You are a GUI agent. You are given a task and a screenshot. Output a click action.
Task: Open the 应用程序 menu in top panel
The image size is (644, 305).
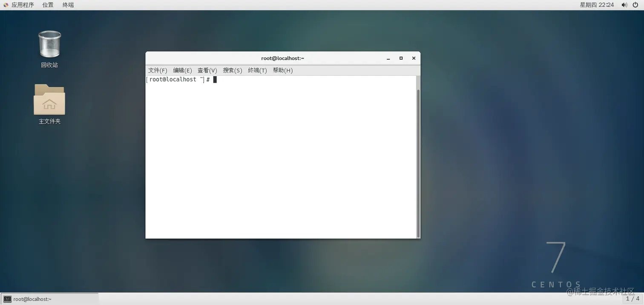(23, 5)
